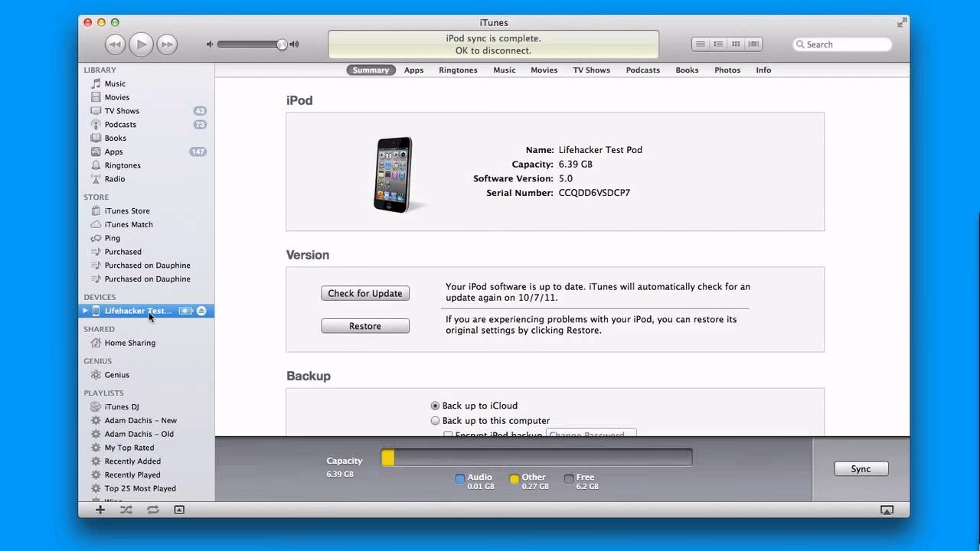Image resolution: width=980 pixels, height=551 pixels.
Task: Open the TV Shows tab
Action: point(591,70)
